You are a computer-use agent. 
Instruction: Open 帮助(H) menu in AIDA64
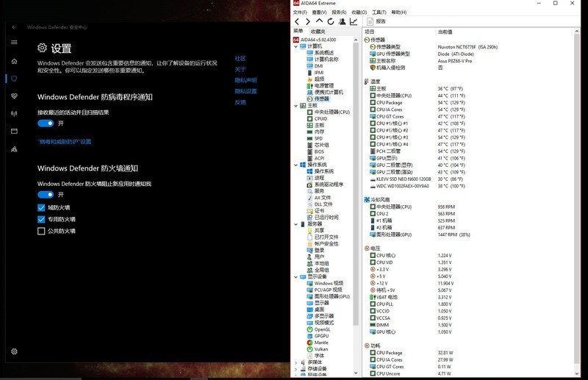pyautogui.click(x=399, y=12)
